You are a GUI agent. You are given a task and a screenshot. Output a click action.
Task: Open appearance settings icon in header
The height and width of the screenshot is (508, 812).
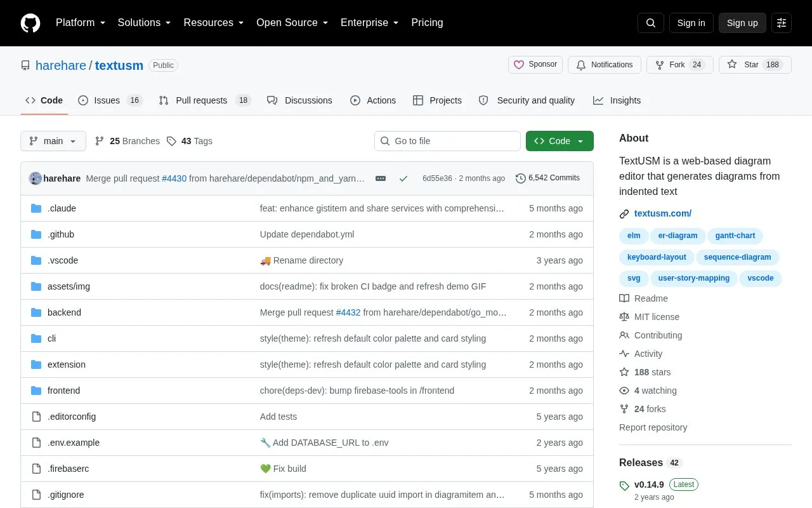point(782,23)
